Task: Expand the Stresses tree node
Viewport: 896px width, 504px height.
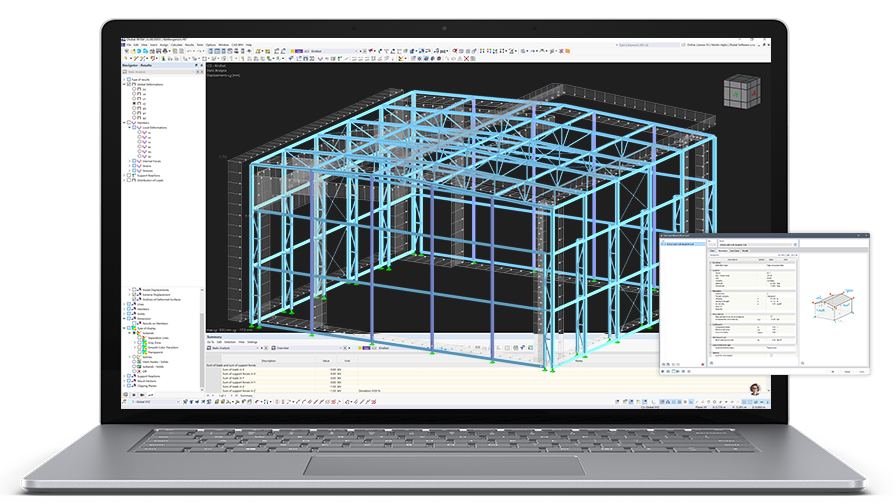Action: tap(130, 171)
